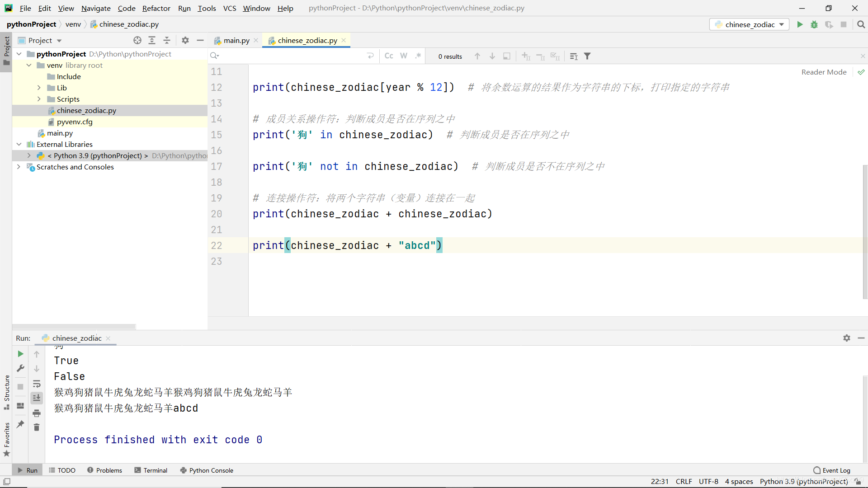Image resolution: width=868 pixels, height=488 pixels.
Task: Collapse External Libraries node
Action: pos(19,144)
